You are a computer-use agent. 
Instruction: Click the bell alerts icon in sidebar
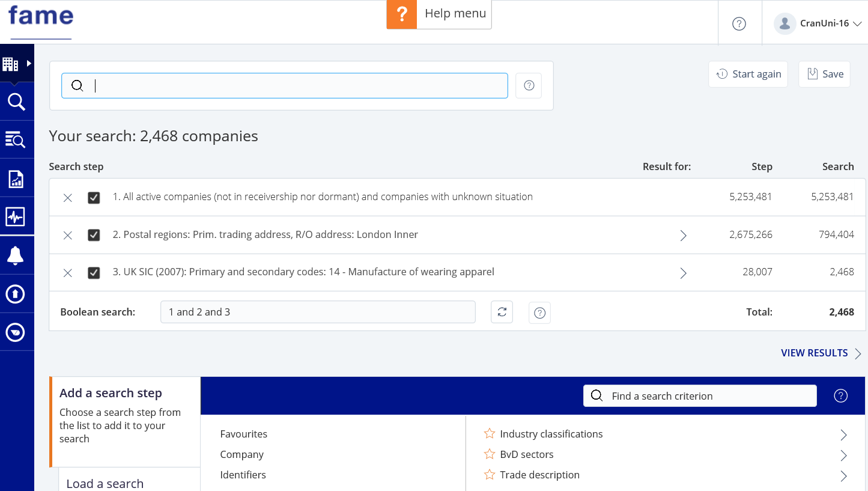point(16,255)
